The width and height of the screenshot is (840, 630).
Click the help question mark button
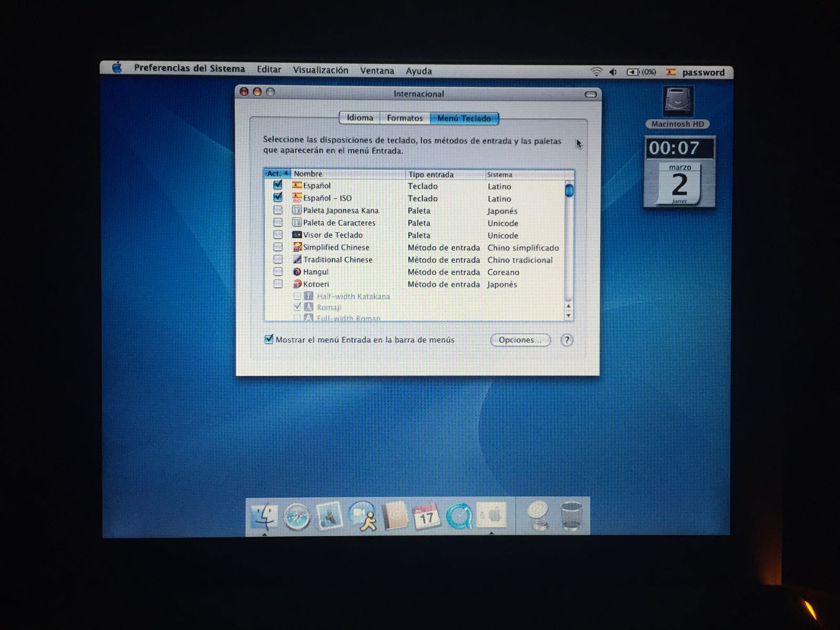[x=566, y=340]
